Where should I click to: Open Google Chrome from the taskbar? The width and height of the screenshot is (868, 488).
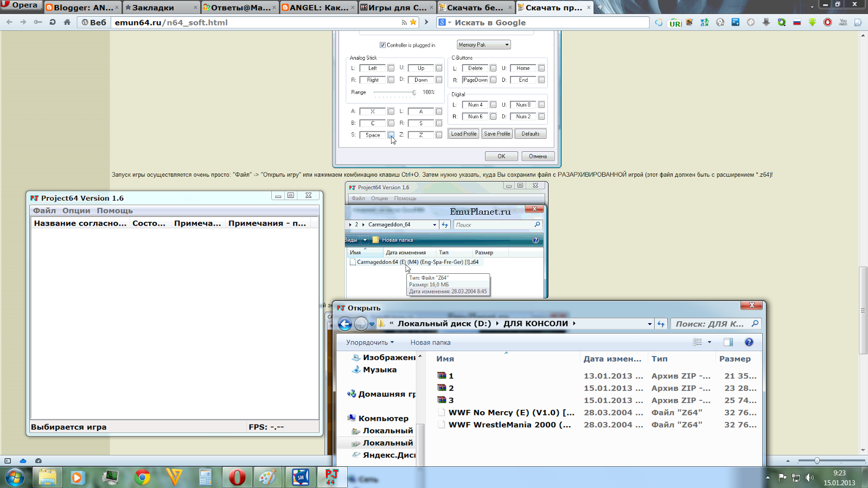click(143, 477)
